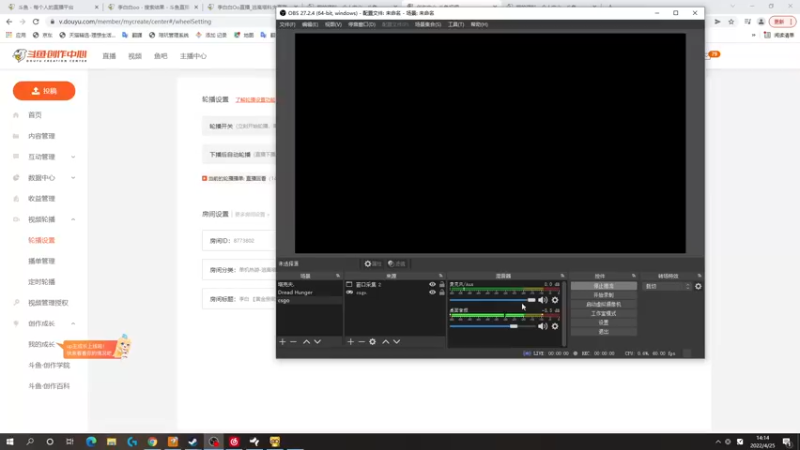Open Windows Start menu
800x450 pixels.
(x=10, y=441)
